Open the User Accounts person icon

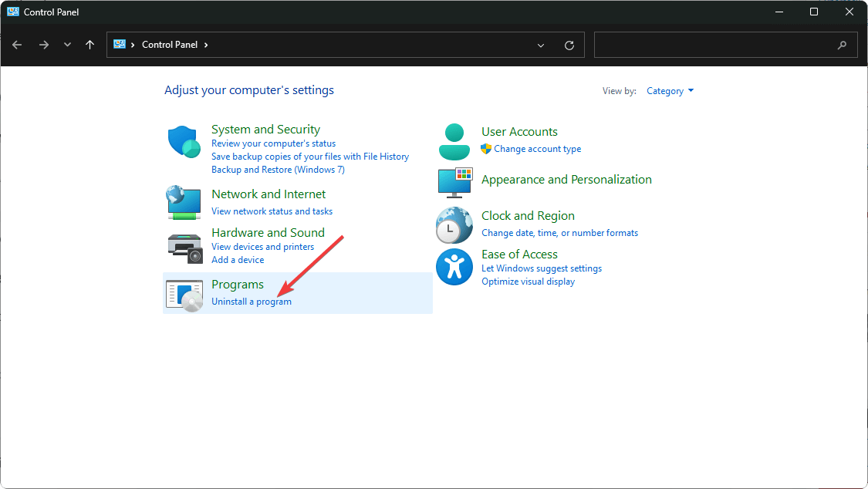point(454,141)
